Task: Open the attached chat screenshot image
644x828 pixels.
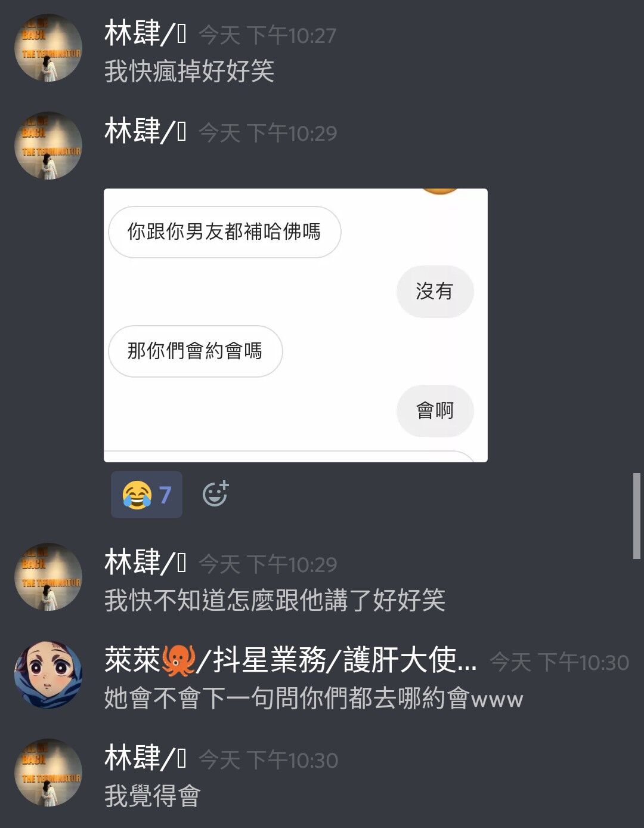Action: click(x=296, y=325)
